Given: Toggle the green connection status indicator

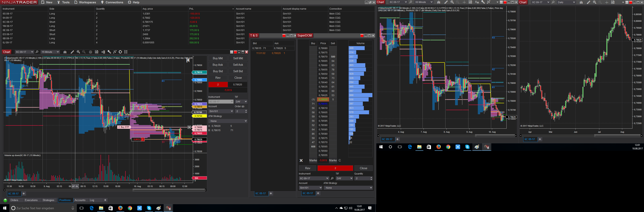Looking at the screenshot, I should click(x=5, y=200).
